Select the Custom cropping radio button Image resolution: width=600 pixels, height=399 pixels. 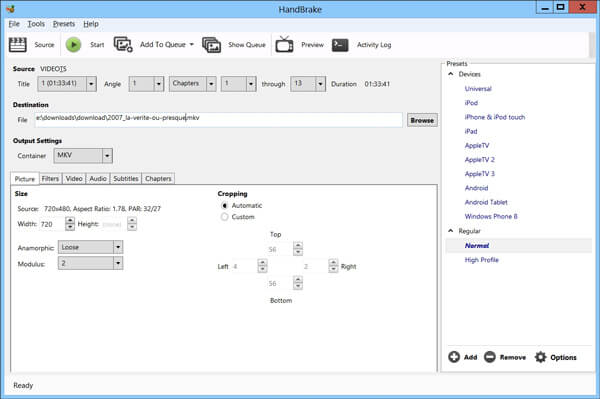point(224,217)
